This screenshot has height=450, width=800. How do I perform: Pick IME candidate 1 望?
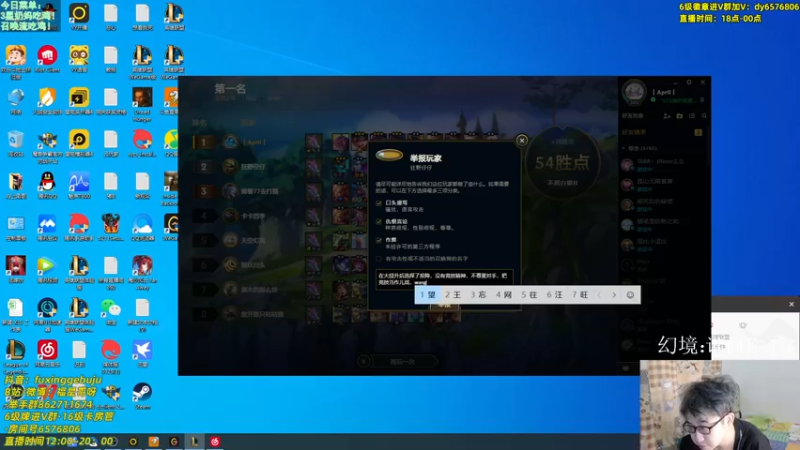coord(428,295)
